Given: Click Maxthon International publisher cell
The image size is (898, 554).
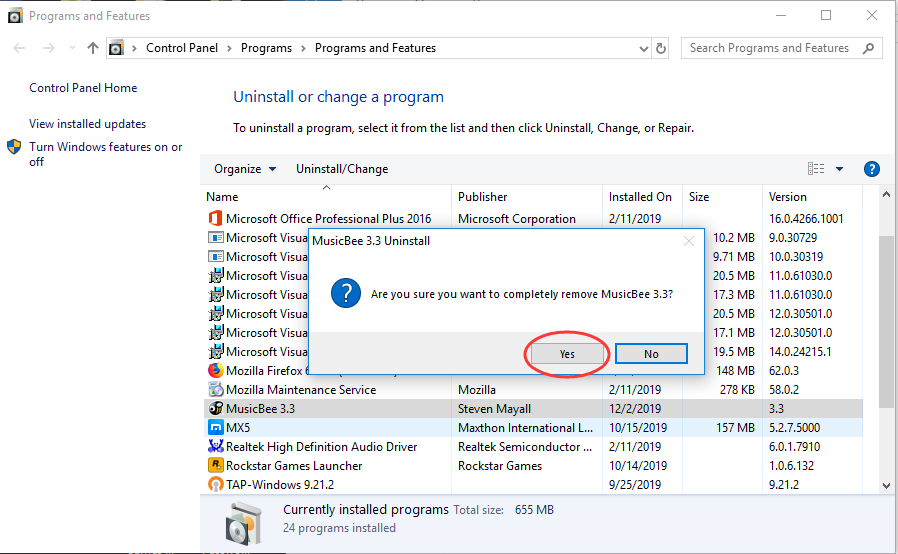Looking at the screenshot, I should tap(525, 427).
